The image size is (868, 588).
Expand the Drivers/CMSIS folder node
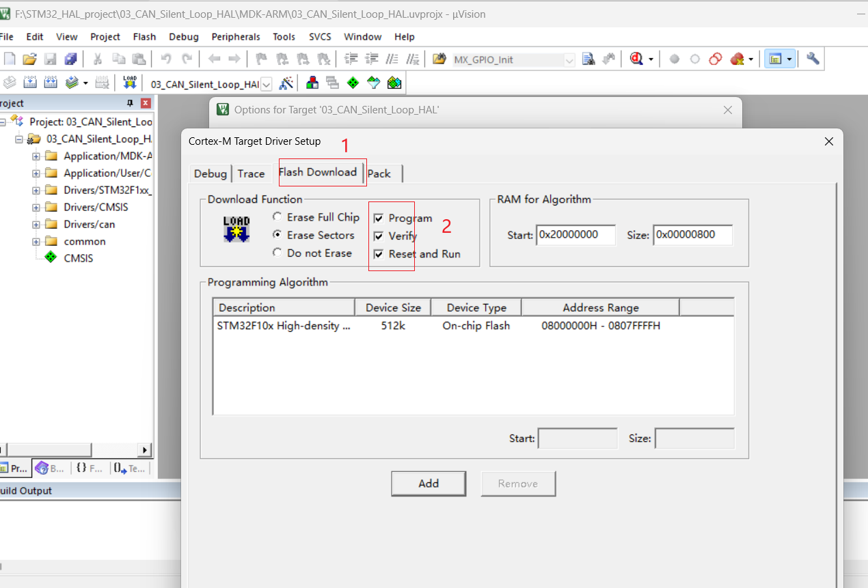[x=36, y=207]
